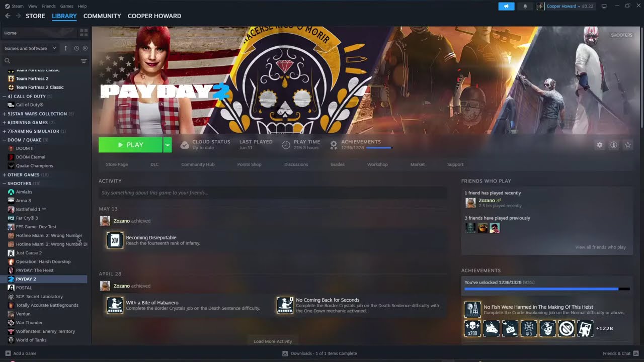The image size is (644, 362).
Task: Click the say something activity input field
Action: [x=273, y=193]
